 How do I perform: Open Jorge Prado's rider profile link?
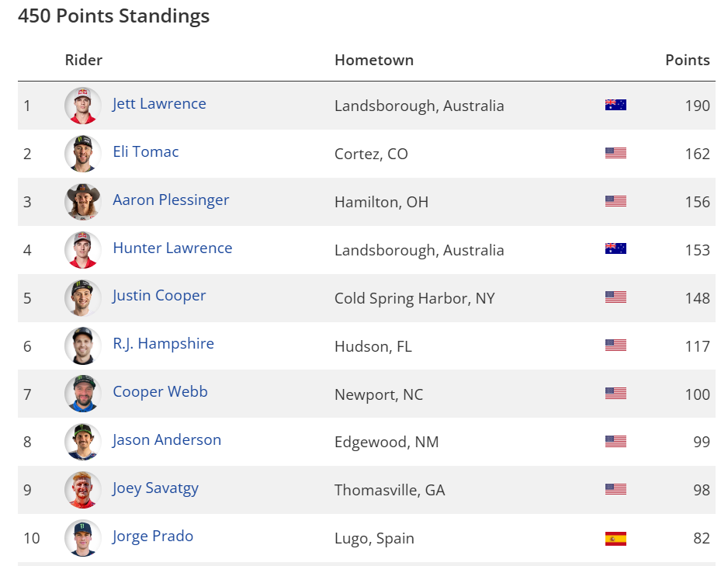153,536
